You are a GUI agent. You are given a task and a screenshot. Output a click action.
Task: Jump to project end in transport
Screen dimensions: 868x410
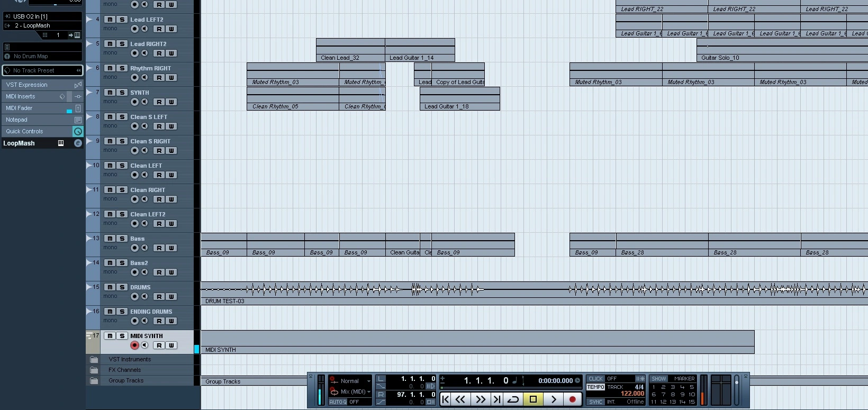click(x=496, y=399)
